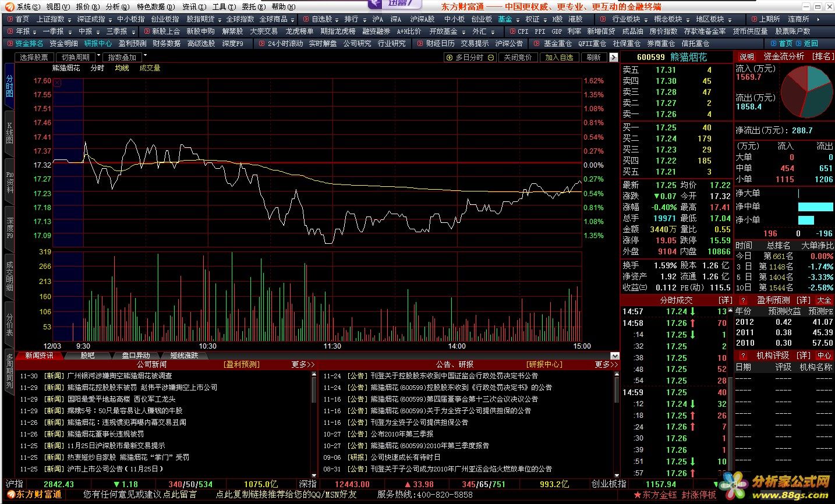Expand the 行业板块 dropdown arrow
Screen dimensions: 835x504
pyautogui.click(x=645, y=19)
